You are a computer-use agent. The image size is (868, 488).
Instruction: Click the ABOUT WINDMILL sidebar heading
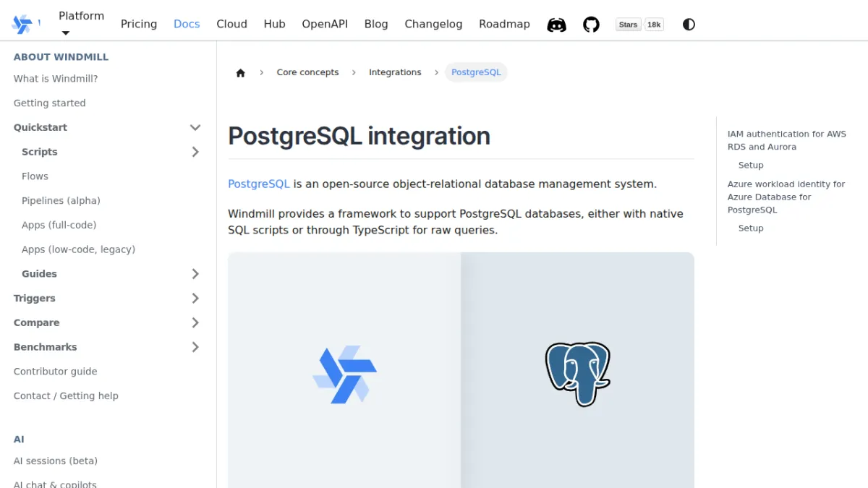[x=61, y=57]
